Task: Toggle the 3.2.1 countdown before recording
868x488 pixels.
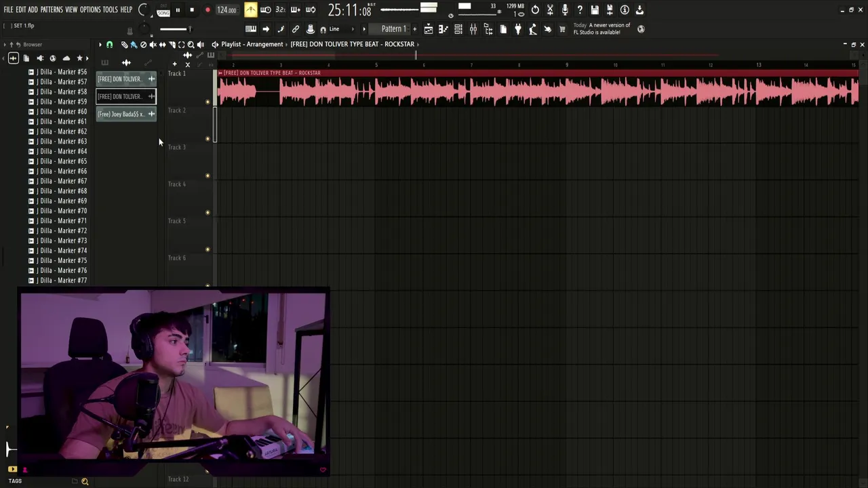Action: pyautogui.click(x=280, y=9)
